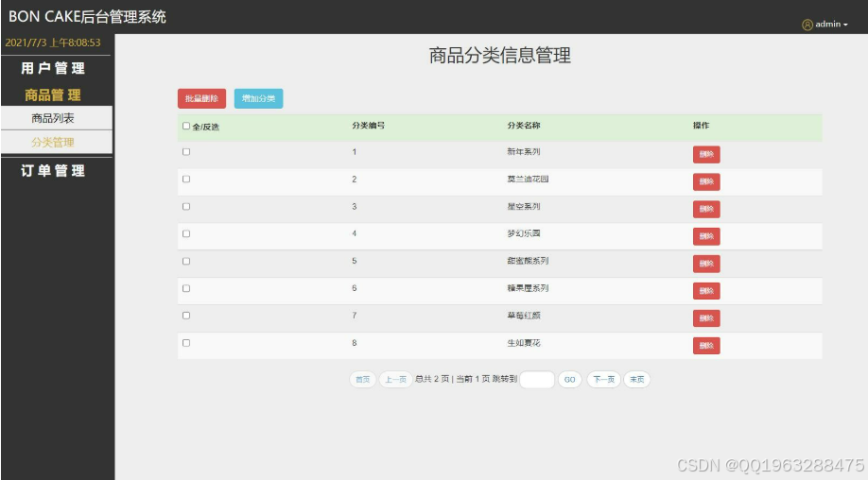Delete the 糖果屋系列 category

(706, 291)
